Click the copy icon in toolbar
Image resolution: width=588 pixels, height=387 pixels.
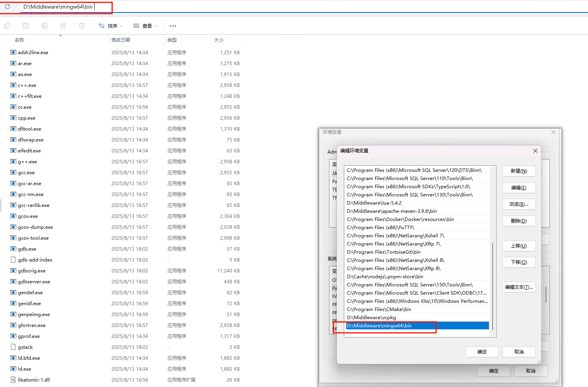(x=7, y=26)
